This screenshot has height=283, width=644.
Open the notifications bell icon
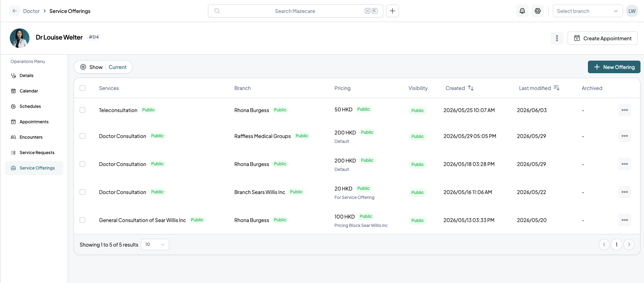(x=522, y=11)
